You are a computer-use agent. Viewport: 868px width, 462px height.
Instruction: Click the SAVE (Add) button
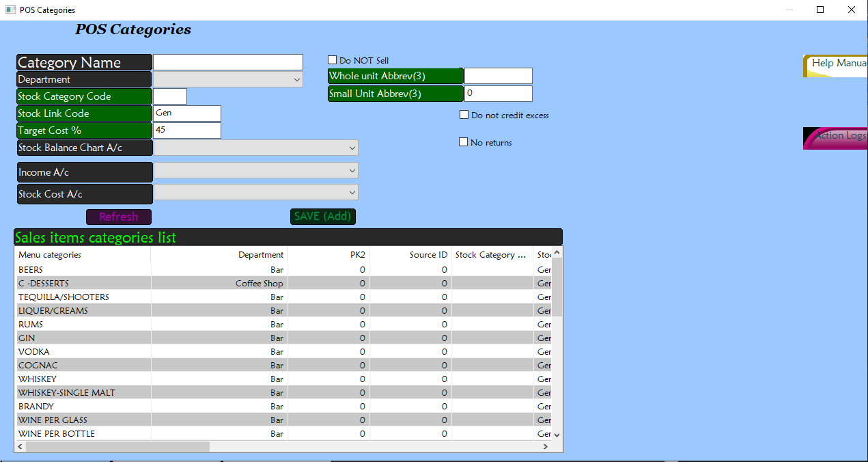pyautogui.click(x=323, y=217)
